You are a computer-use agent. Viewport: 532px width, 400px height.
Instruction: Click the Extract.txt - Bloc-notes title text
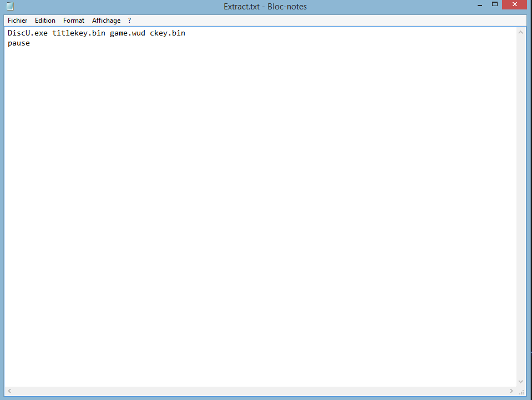[x=265, y=7]
